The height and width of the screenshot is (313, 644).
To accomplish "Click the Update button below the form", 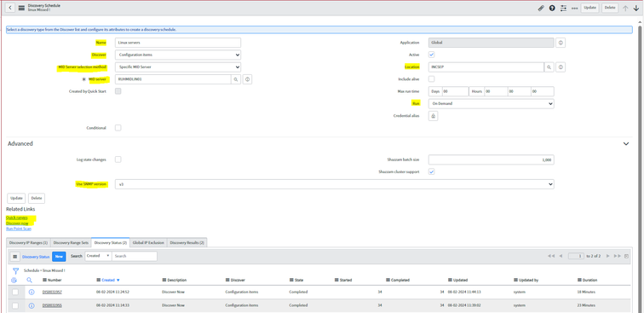I will pyautogui.click(x=16, y=198).
